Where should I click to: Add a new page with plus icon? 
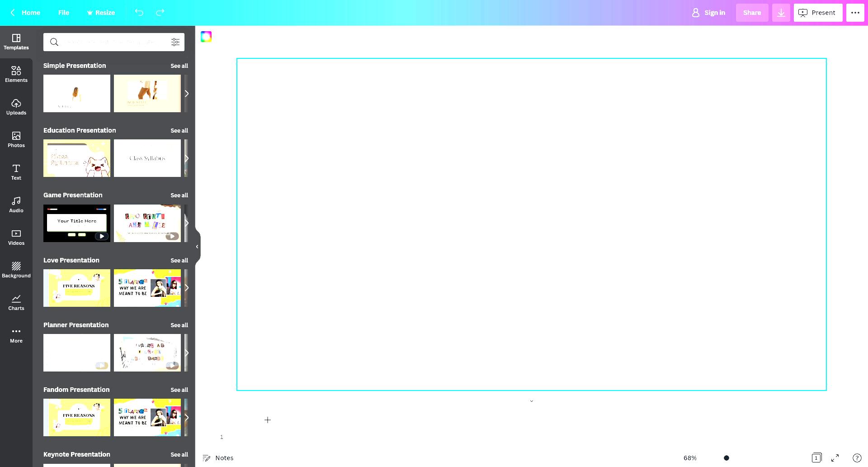point(268,420)
